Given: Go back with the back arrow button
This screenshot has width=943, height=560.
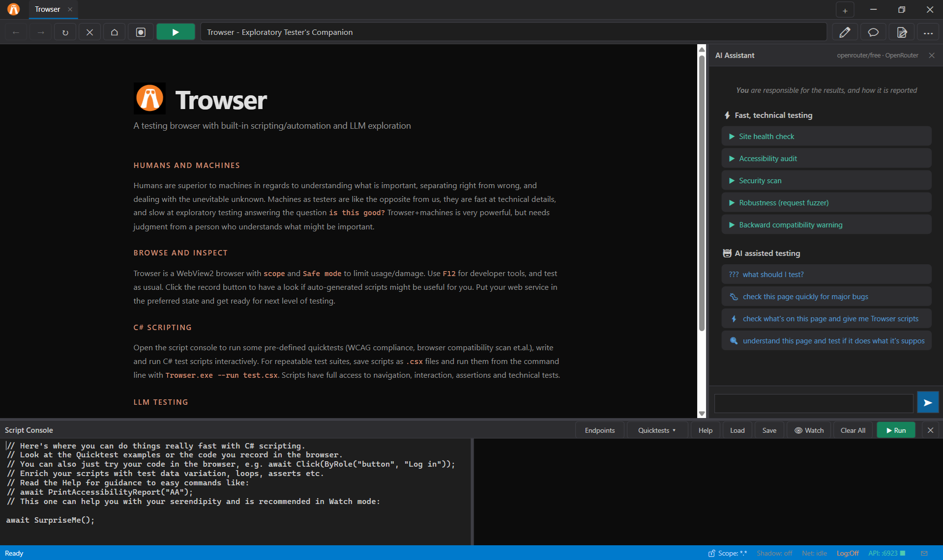Looking at the screenshot, I should [x=16, y=32].
